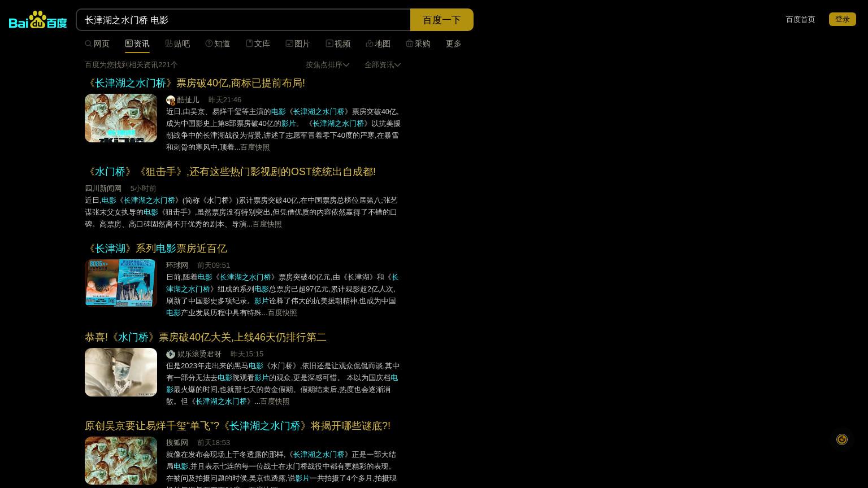The width and height of the screenshot is (868, 488).
Task: Click the text 百度为您找到相关资讯221个
Action: [131, 65]
